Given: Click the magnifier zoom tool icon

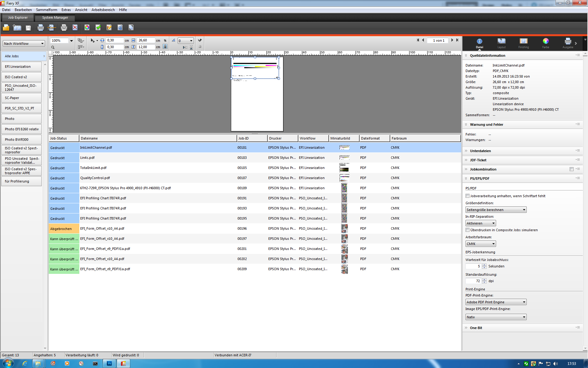Looking at the screenshot, I should coord(53,47).
